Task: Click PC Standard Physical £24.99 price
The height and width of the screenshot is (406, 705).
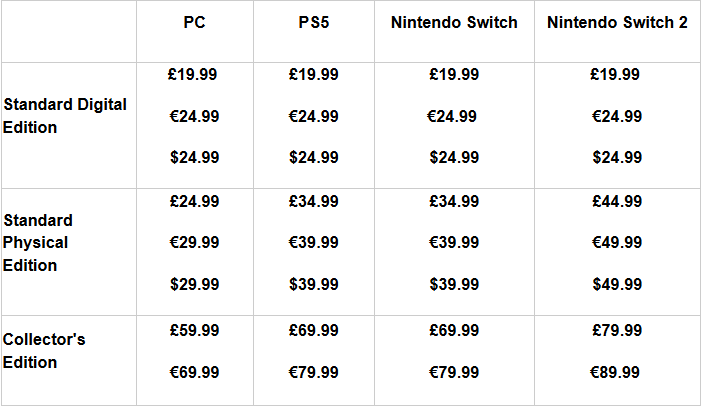Action: [194, 202]
